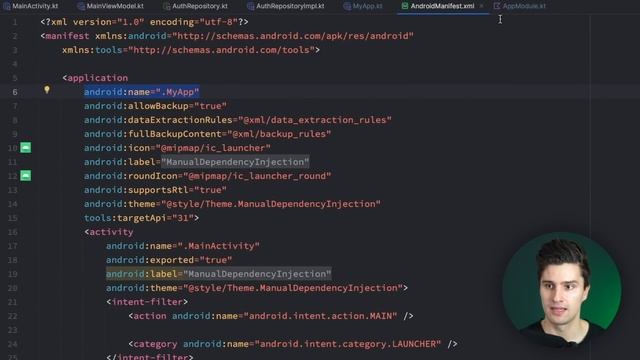The height and width of the screenshot is (360, 640).
Task: Click the <application tag on line 5
Action: [95, 78]
